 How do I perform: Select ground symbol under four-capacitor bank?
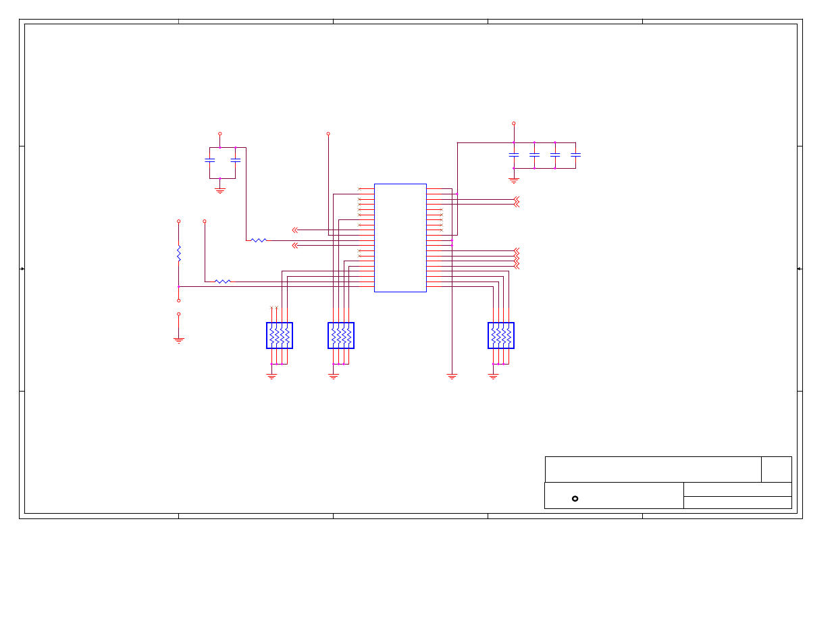513,180
